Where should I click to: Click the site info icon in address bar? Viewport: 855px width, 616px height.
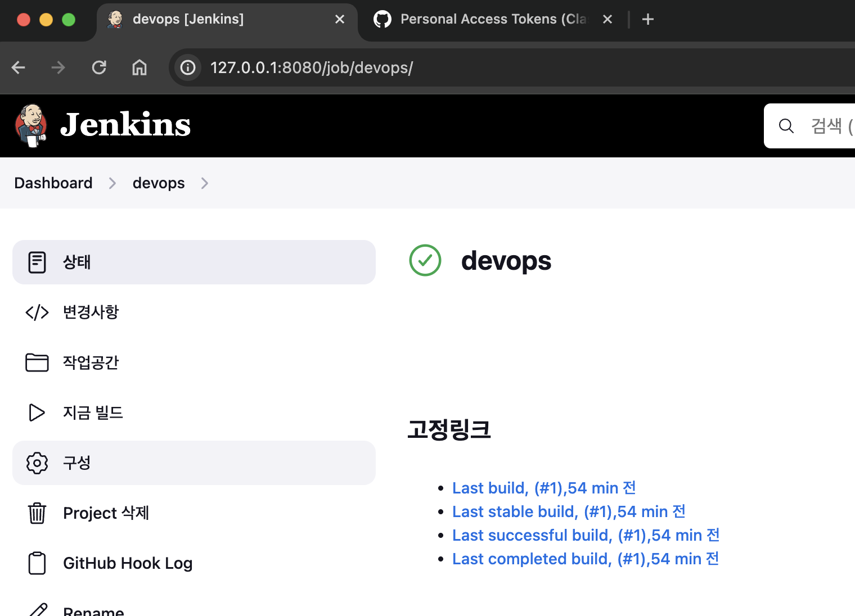pos(188,68)
